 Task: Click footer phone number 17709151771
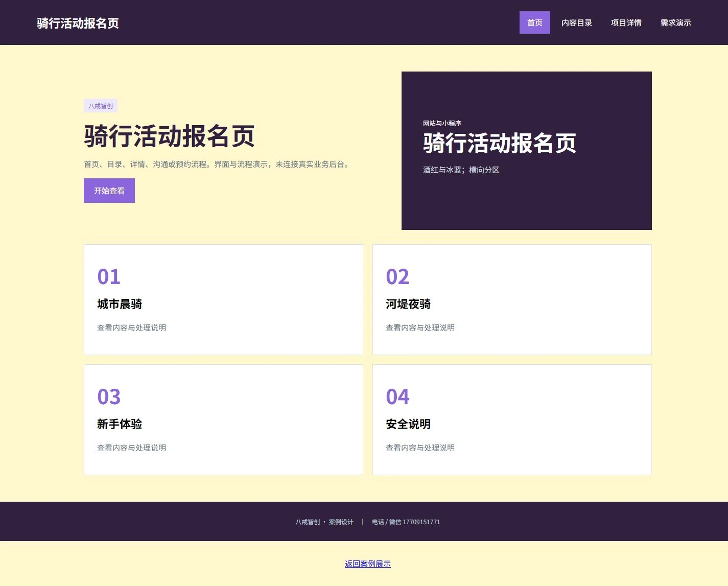pos(421,522)
